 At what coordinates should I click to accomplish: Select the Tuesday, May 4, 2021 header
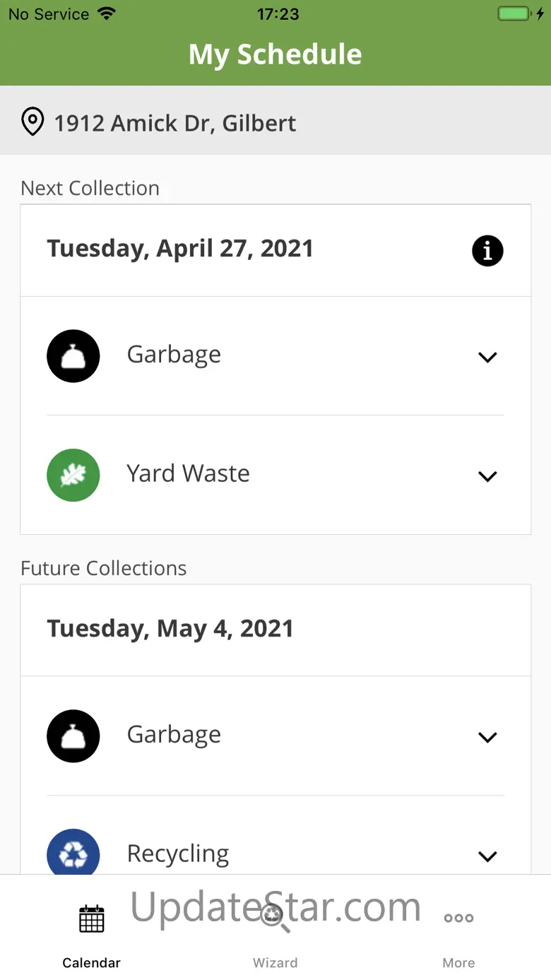pyautogui.click(x=170, y=629)
